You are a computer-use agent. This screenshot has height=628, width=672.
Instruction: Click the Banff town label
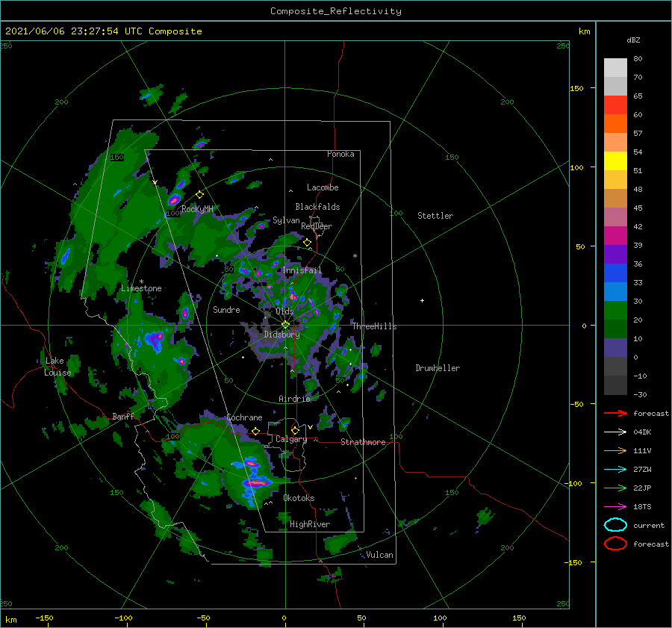point(123,416)
